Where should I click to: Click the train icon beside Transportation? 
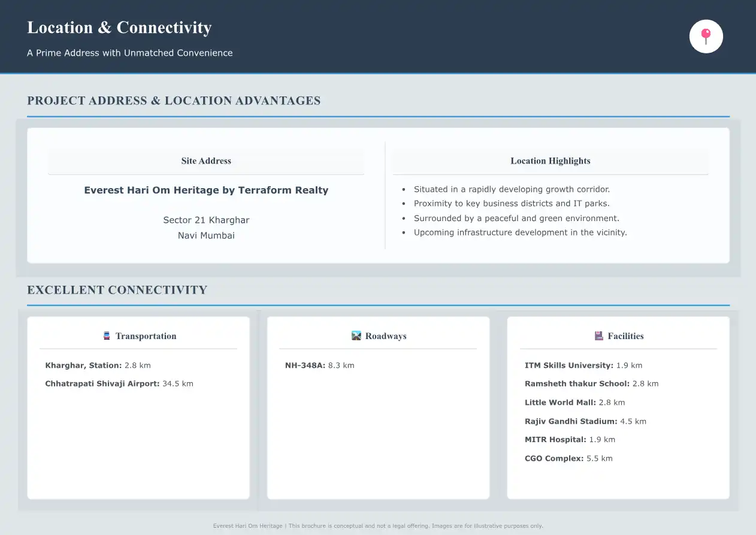(x=107, y=335)
